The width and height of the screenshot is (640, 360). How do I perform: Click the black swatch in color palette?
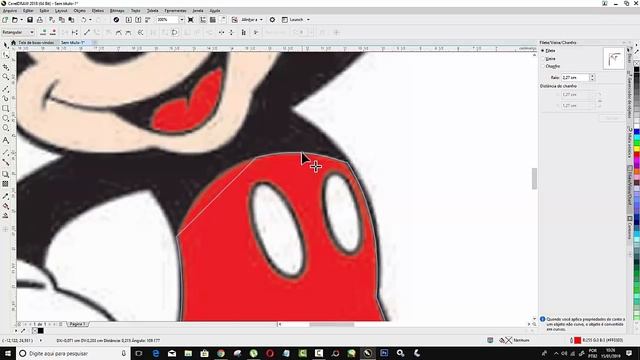[x=636, y=69]
